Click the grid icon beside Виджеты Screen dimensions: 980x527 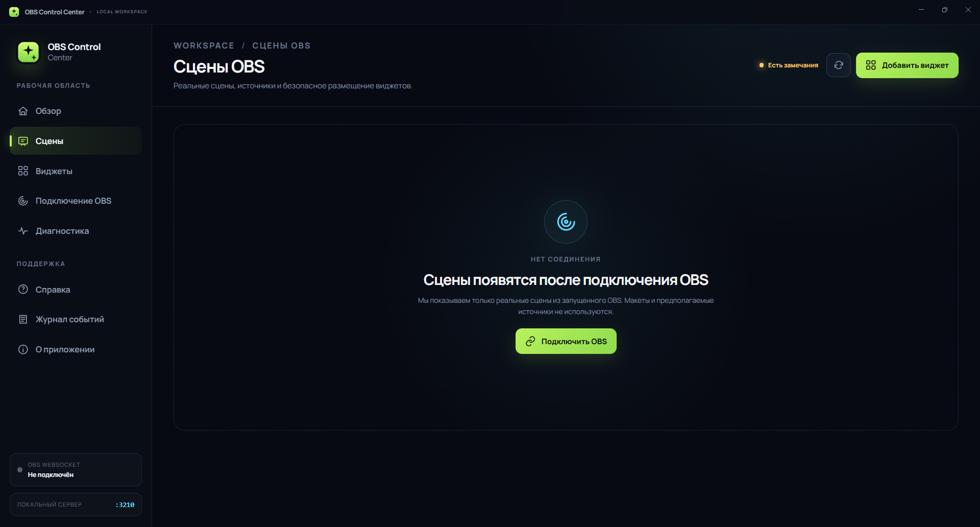pyautogui.click(x=23, y=171)
